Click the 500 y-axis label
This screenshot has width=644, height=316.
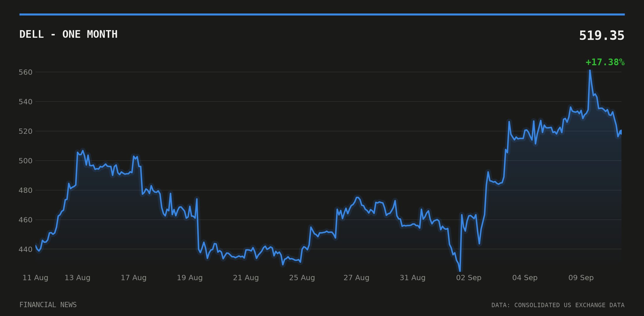(25, 161)
